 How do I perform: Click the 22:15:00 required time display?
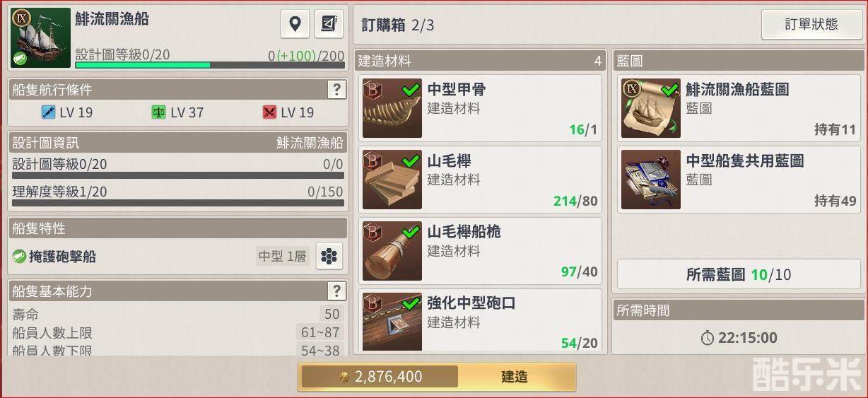click(739, 338)
